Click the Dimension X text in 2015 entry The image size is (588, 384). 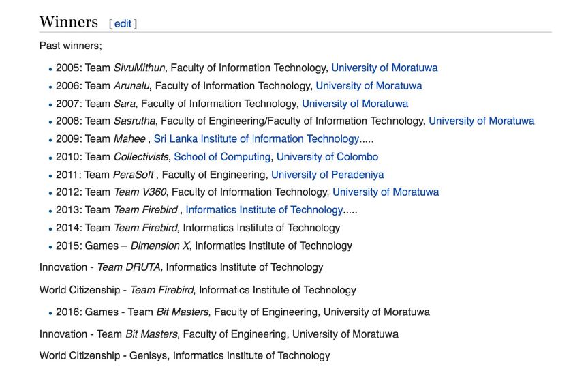159,246
